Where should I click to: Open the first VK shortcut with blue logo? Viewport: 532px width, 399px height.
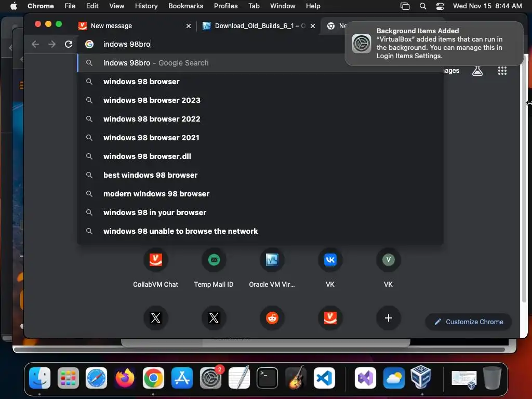[x=330, y=268]
